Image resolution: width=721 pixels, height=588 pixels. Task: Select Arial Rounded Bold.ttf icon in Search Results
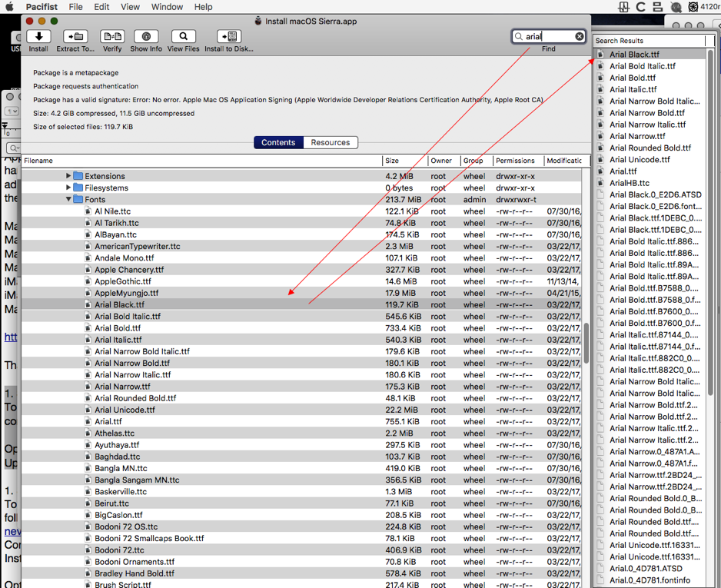600,148
